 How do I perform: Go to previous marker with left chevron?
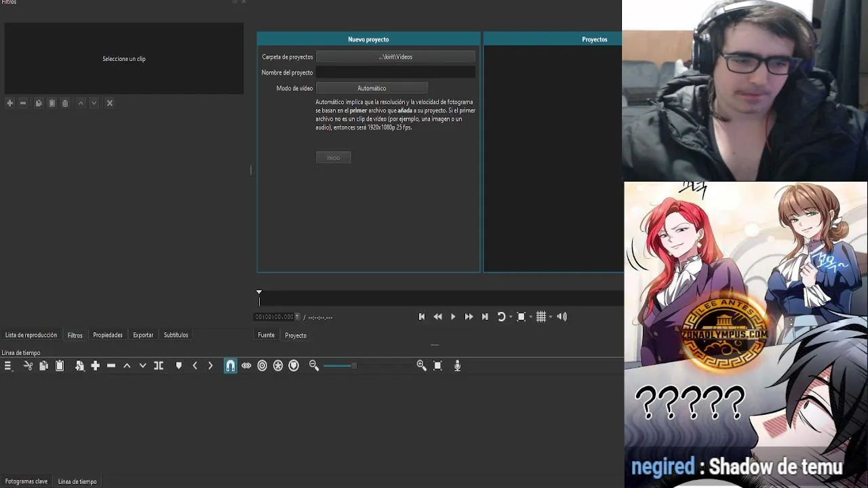[195, 366]
